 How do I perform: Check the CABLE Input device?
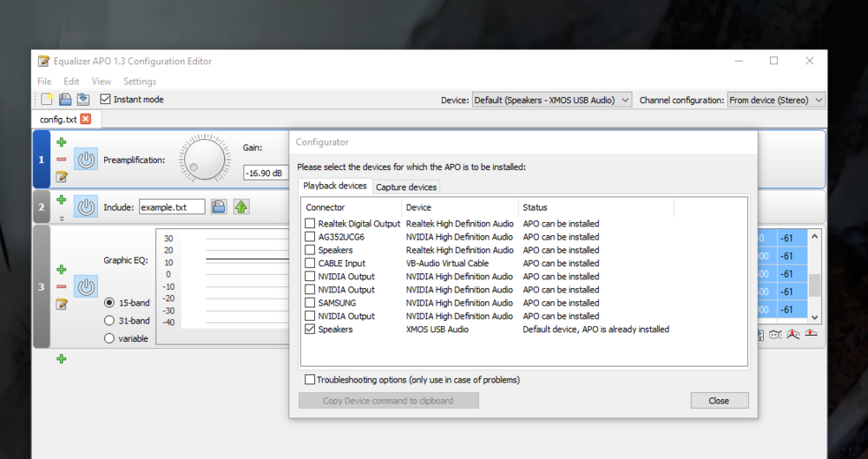[310, 264]
